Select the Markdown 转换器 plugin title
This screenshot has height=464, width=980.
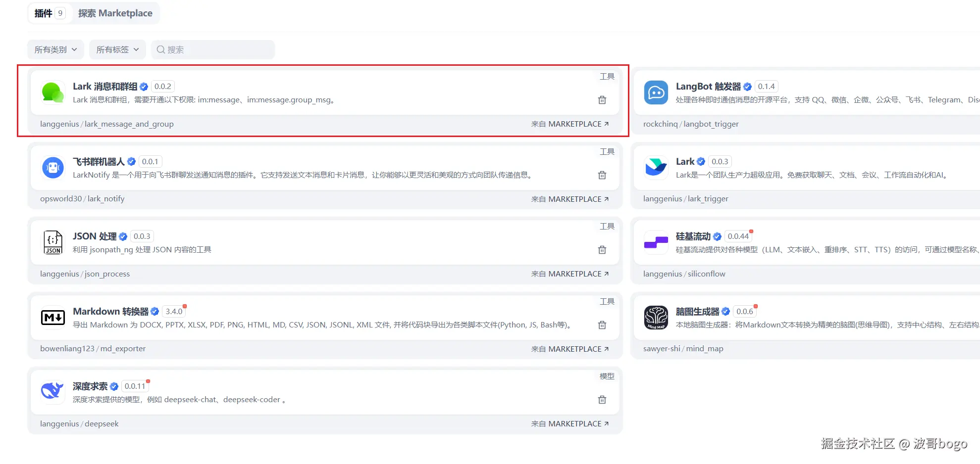point(111,312)
